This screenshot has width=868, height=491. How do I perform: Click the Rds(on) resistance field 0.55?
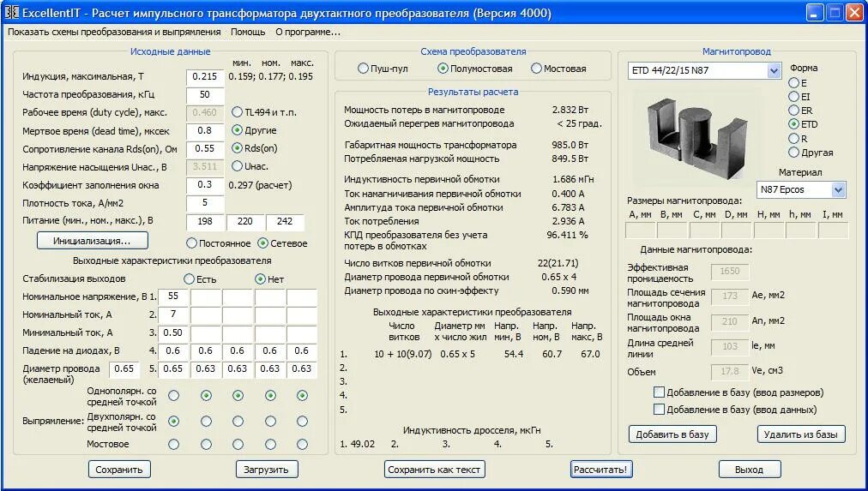[x=205, y=148]
